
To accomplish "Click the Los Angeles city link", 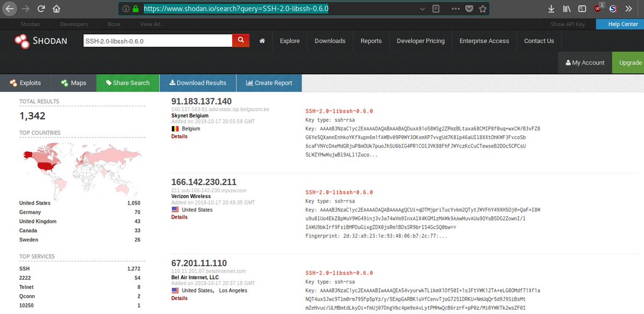I will 233,290.
